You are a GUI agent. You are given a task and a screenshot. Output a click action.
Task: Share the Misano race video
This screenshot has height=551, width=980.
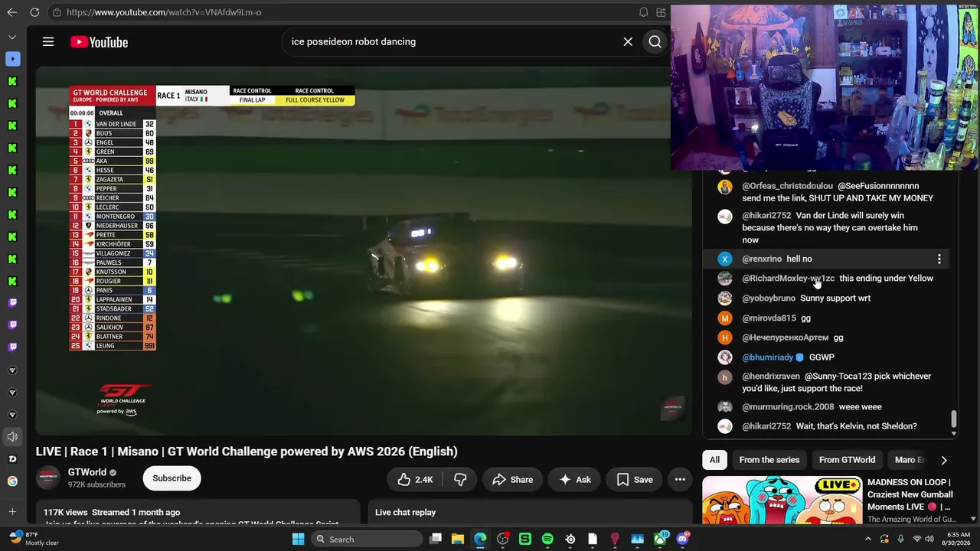[x=512, y=480]
